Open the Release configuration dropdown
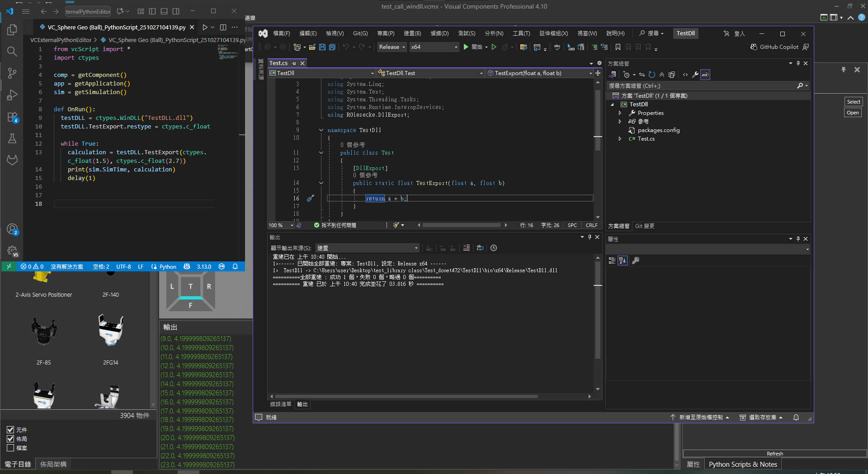Viewport: 868px width, 474px height. (x=392, y=47)
